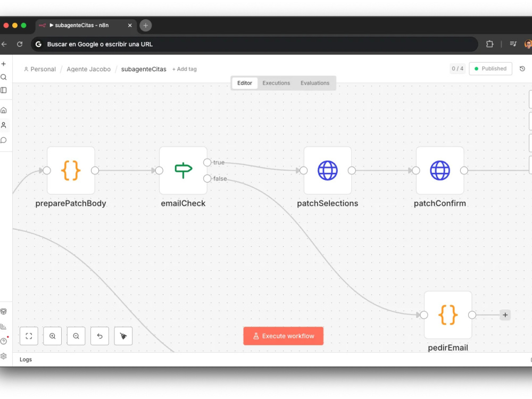Click the output connector of patchSelections
532x399 pixels.
(352, 170)
